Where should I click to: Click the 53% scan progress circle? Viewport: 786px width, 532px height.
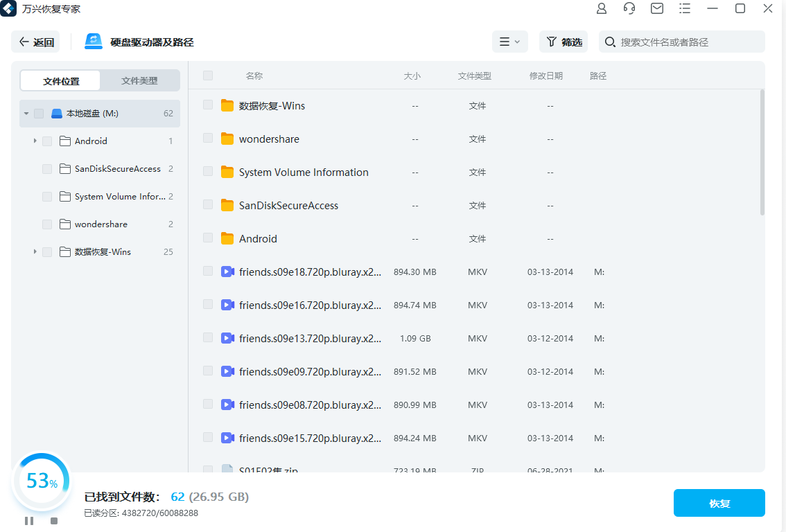click(42, 481)
